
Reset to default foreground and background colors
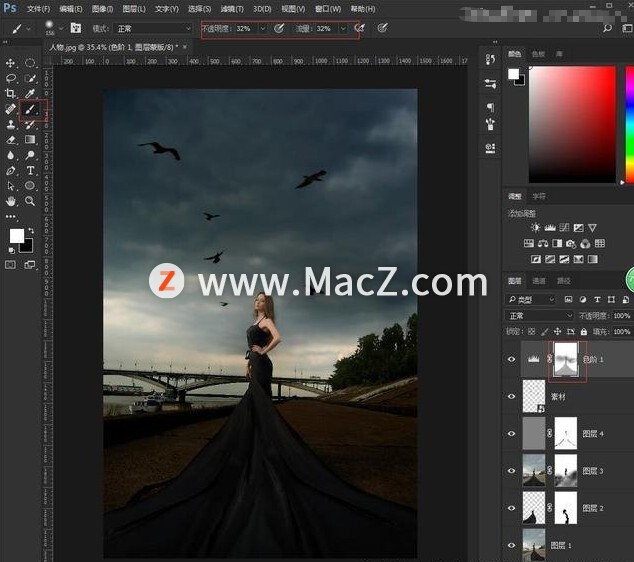click(11, 251)
